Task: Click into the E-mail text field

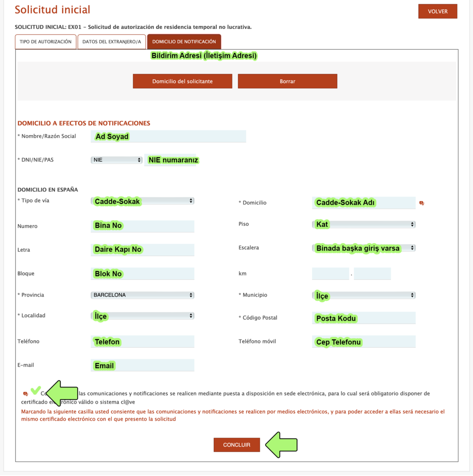Action: [x=142, y=366]
